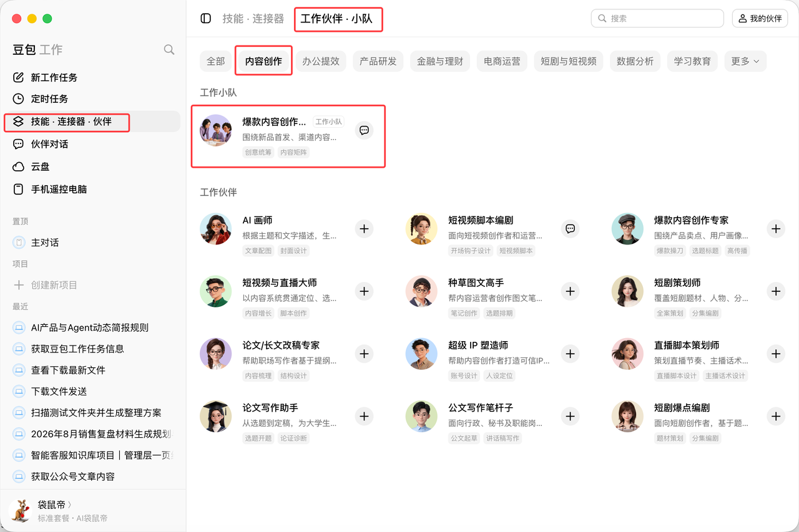Add 直播脚本策划师 with plus icon

pyautogui.click(x=776, y=354)
